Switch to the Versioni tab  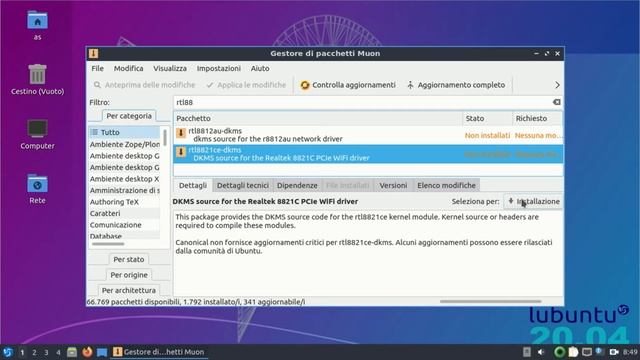393,185
